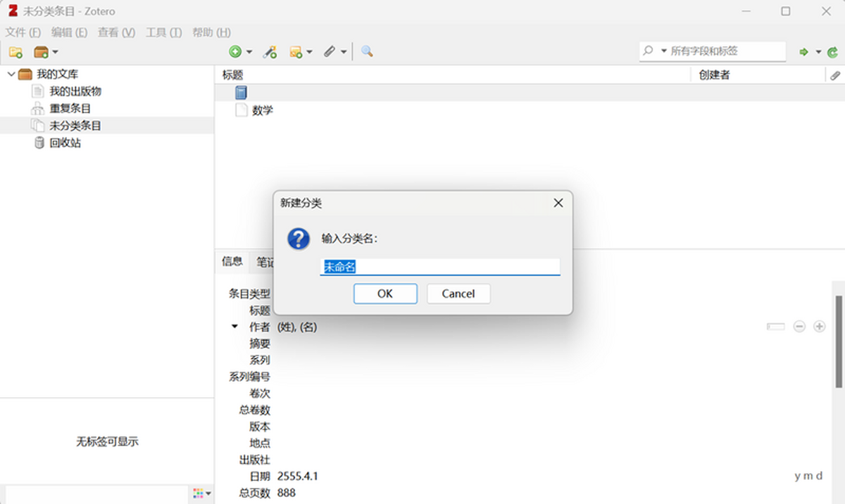
Task: Expand the 作者 field triangle
Action: [234, 326]
